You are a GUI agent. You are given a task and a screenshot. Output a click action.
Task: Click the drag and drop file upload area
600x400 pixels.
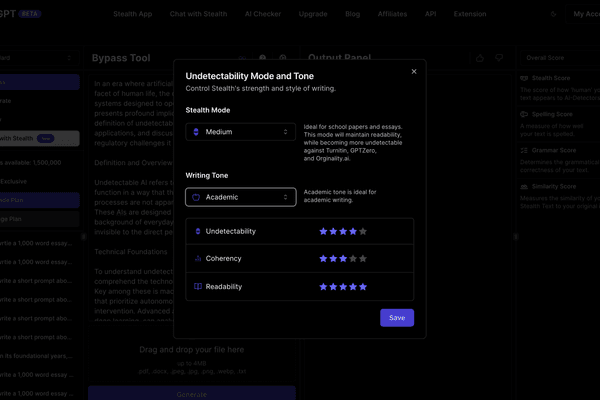click(x=191, y=359)
